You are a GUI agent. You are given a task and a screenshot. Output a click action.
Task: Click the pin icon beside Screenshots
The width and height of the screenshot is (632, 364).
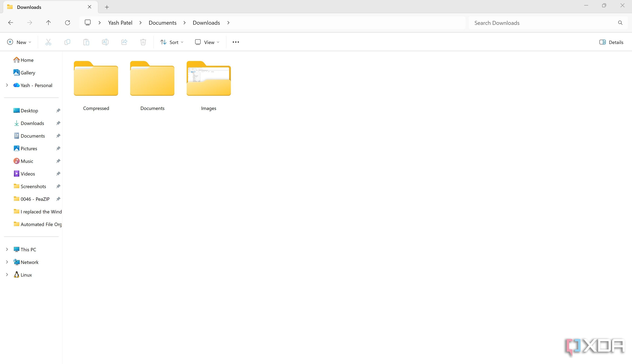pos(58,186)
